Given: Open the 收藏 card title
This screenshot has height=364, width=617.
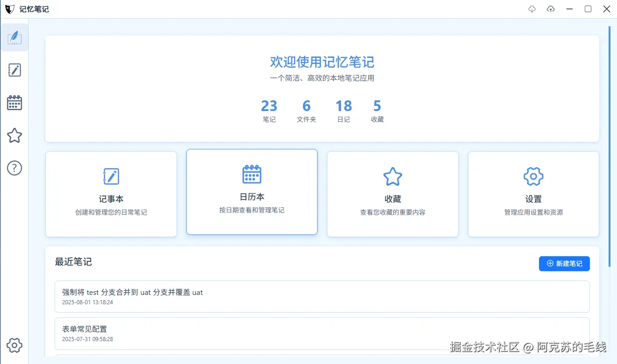Looking at the screenshot, I should click(393, 199).
